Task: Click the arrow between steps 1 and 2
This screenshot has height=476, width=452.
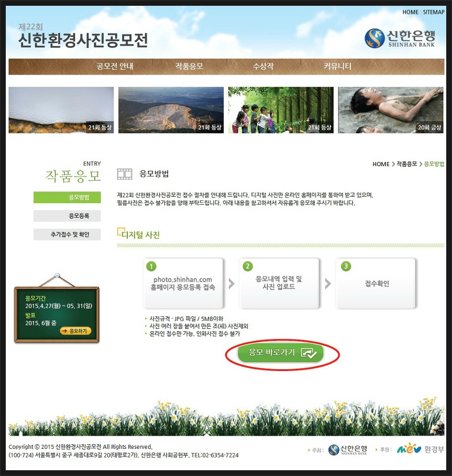Action: (x=231, y=283)
